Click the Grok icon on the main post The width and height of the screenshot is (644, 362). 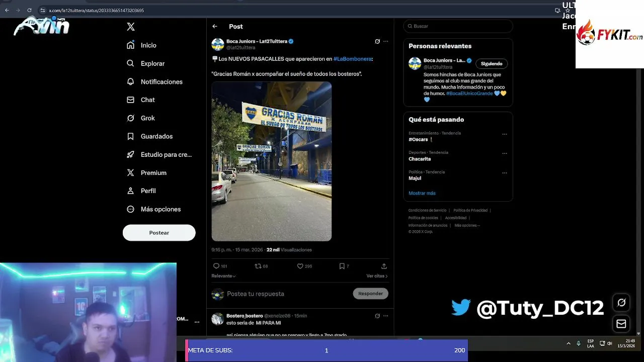(x=377, y=41)
